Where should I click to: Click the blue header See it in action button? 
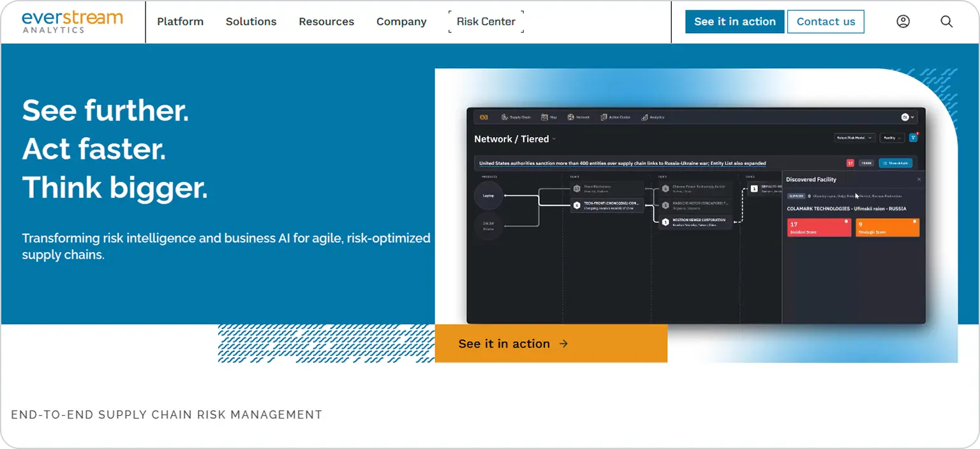pos(734,22)
